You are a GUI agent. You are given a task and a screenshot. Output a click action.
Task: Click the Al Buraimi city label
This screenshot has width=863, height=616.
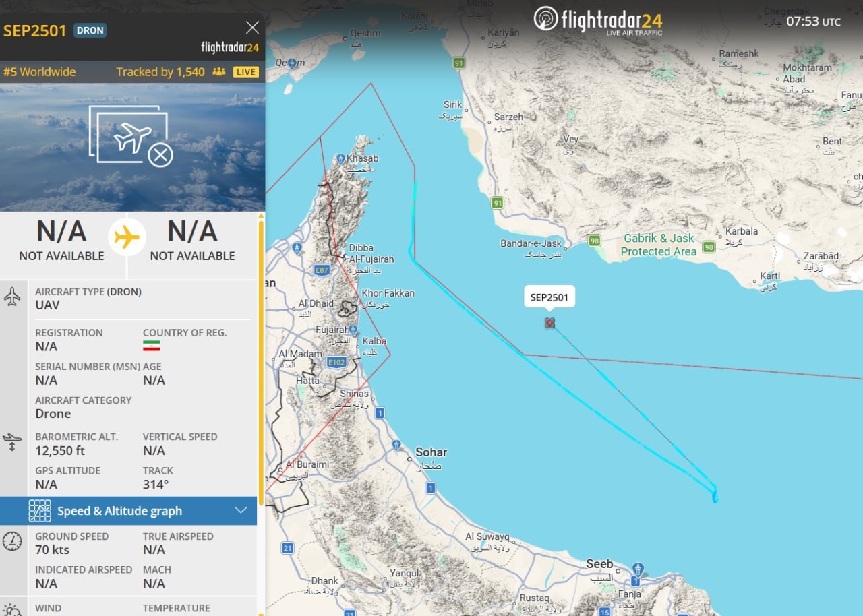point(307,464)
